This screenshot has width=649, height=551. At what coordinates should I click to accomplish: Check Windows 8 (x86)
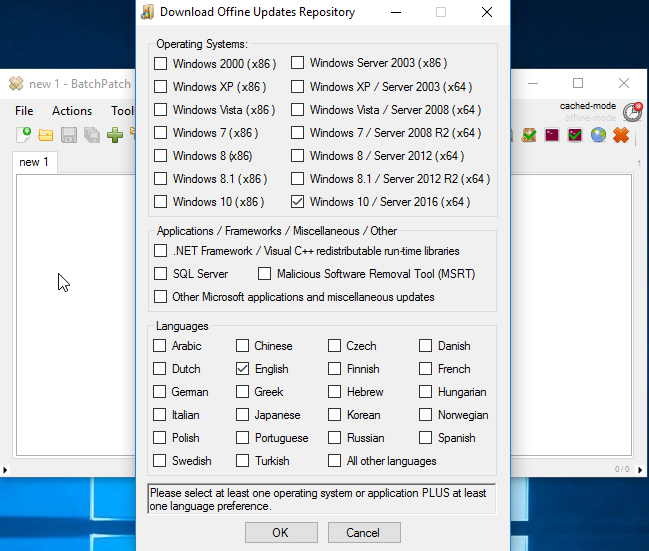[x=161, y=156]
